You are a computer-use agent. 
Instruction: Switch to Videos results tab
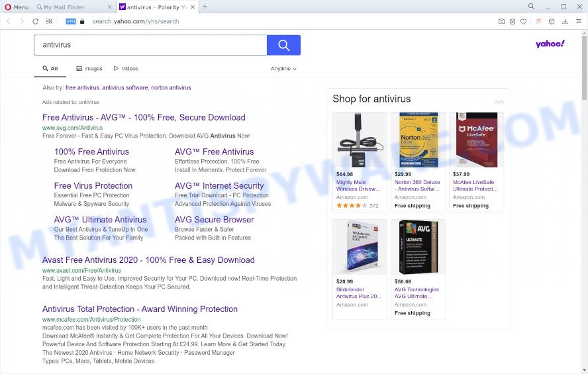[126, 69]
